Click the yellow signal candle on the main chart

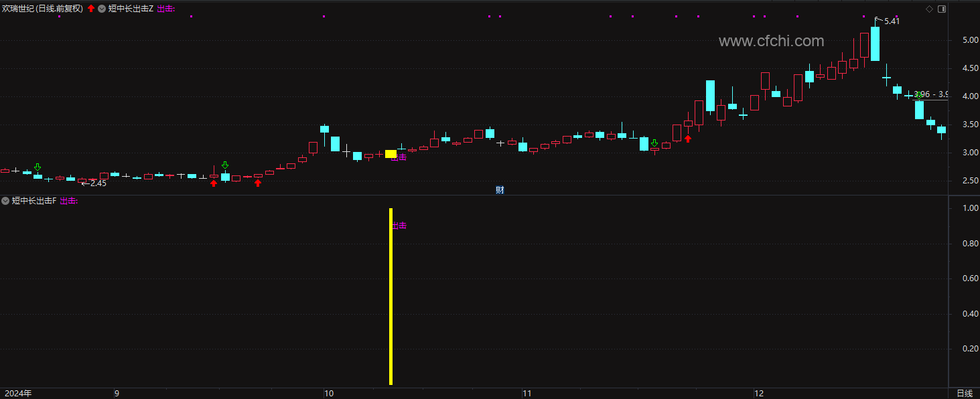point(391,154)
